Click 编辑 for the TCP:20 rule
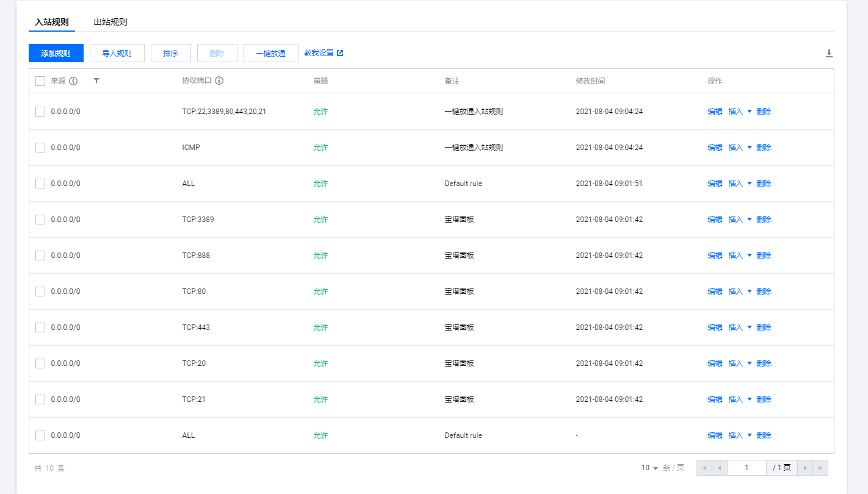Screen dimensions: 868x494 tap(715, 363)
